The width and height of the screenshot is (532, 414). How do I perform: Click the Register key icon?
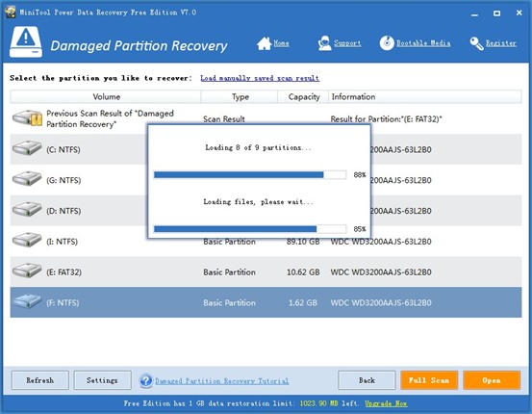(x=476, y=43)
